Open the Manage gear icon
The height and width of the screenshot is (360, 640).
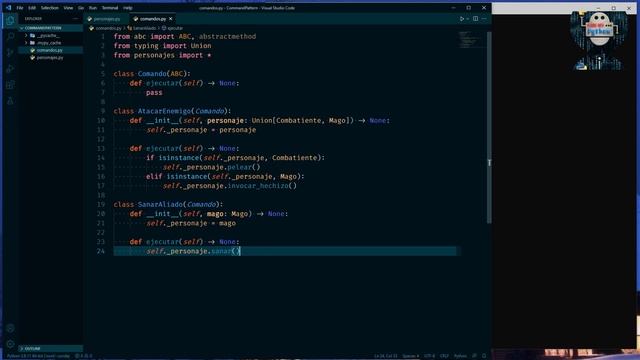(10, 344)
